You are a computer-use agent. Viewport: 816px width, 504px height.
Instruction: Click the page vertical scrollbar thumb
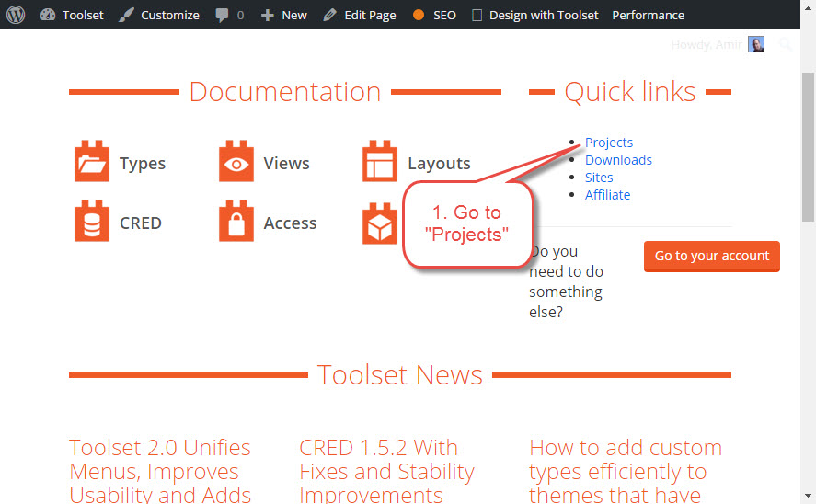(x=808, y=147)
